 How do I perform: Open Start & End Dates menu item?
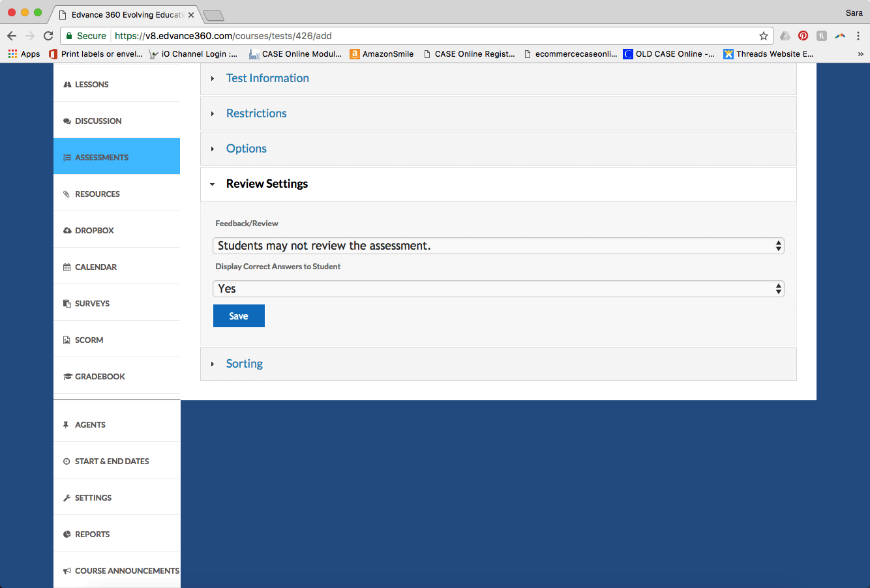click(112, 462)
